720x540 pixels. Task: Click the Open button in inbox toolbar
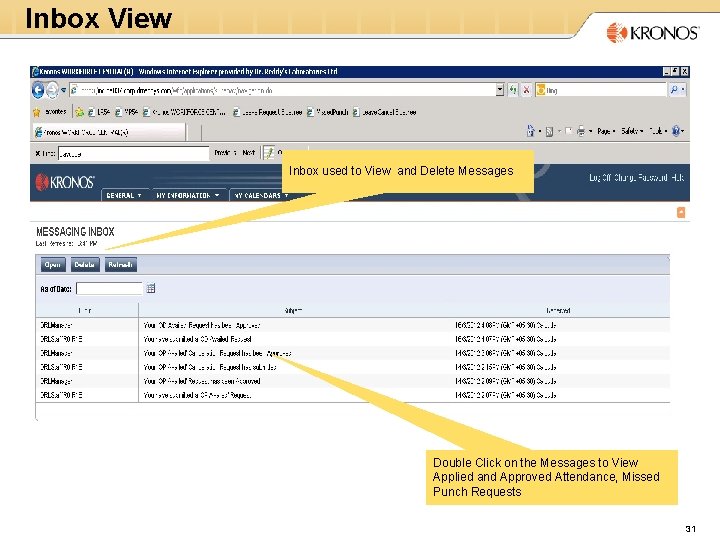(x=52, y=265)
